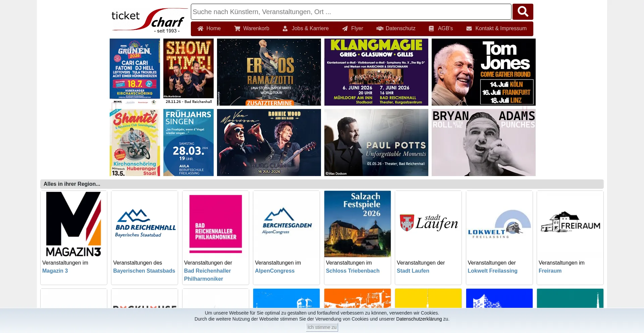
Task: Open the Show Time Bad Reichenhall banner
Action: [189, 72]
